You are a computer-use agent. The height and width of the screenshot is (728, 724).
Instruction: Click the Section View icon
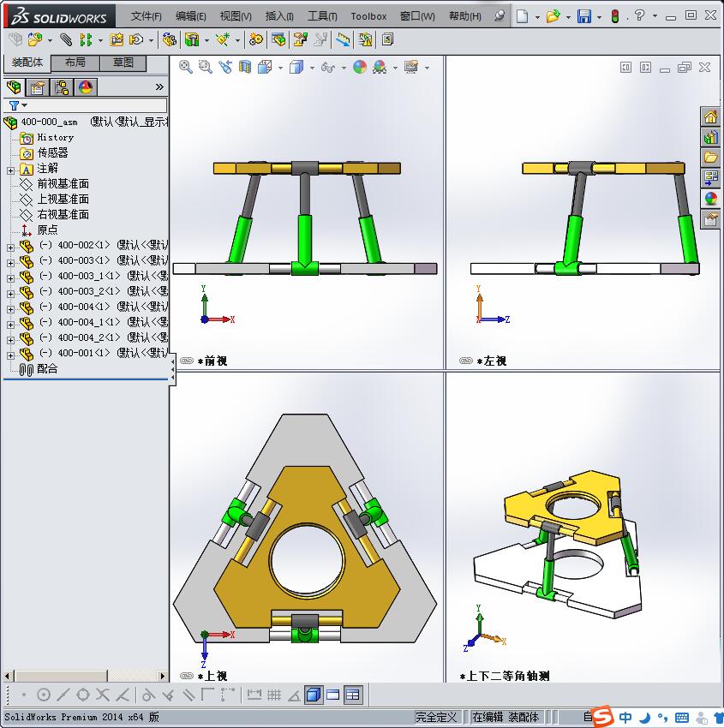pos(245,67)
